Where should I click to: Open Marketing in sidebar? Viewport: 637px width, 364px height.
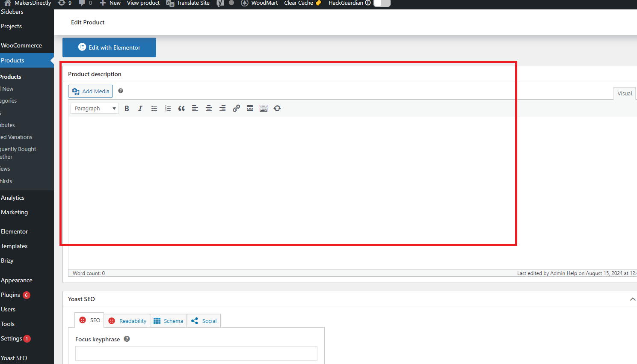coord(15,212)
